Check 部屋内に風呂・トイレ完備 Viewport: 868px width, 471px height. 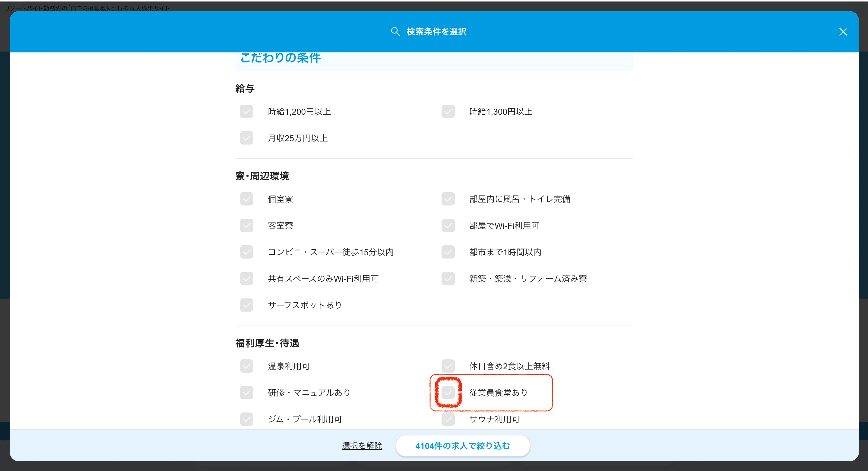coord(448,199)
